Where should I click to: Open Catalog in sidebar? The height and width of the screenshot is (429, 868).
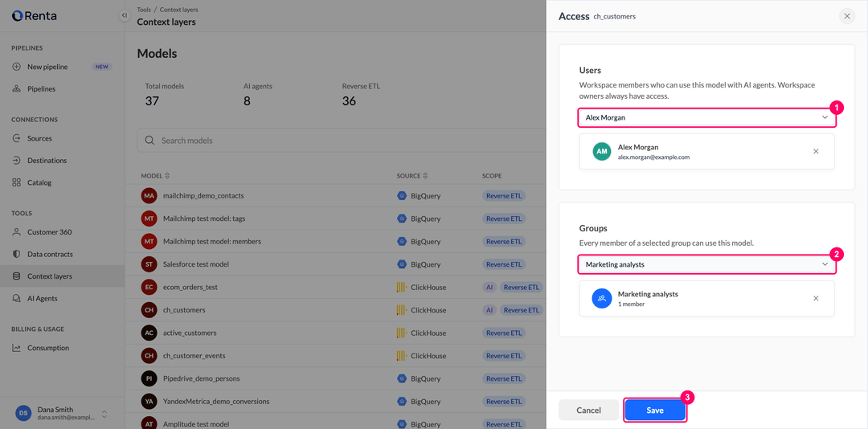[63, 182]
